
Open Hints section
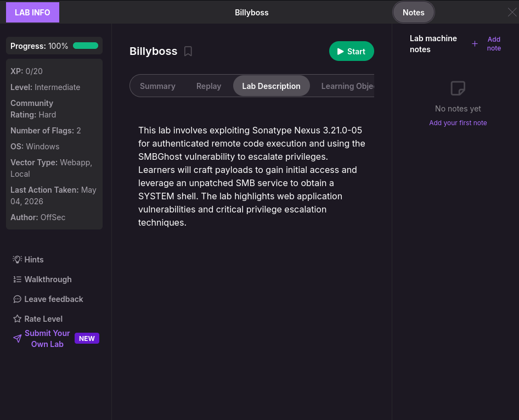tap(34, 260)
